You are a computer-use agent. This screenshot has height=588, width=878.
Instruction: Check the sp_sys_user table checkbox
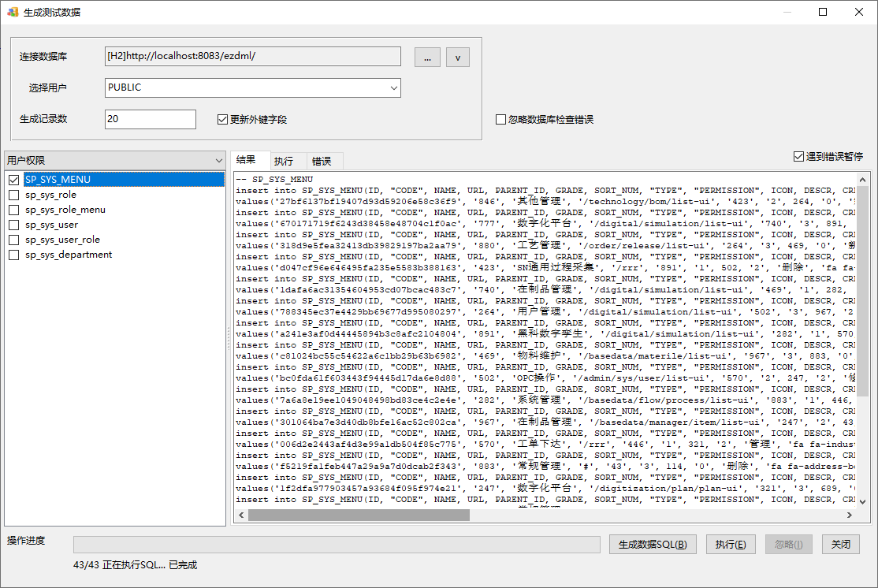14,225
